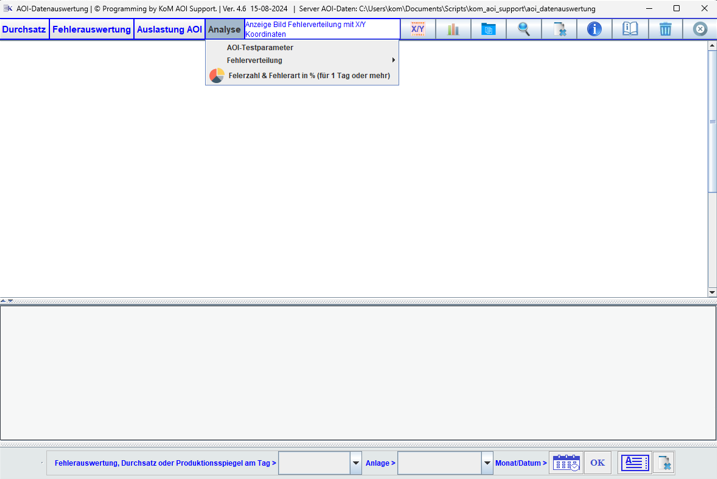Click the scrollbar up arrow
This screenshot has width=717, height=479.
point(712,46)
